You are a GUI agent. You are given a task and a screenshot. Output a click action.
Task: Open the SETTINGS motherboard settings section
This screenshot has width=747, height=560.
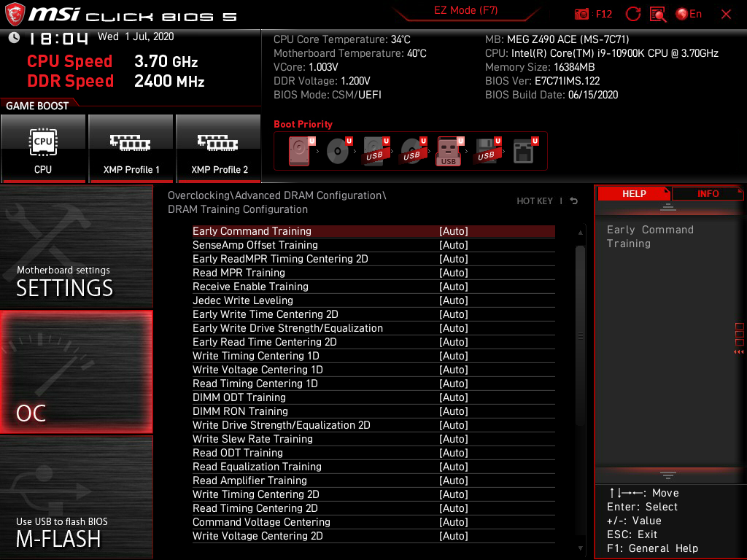tap(76, 248)
